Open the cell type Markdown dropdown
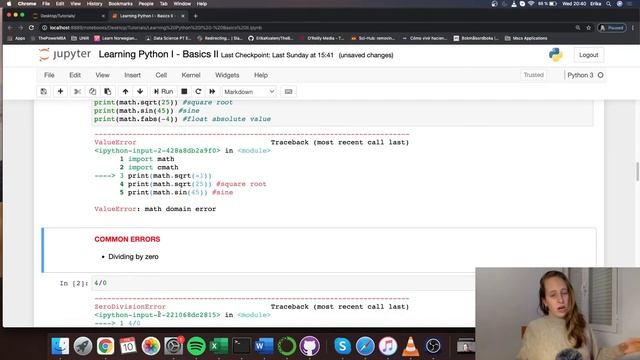 (x=249, y=92)
